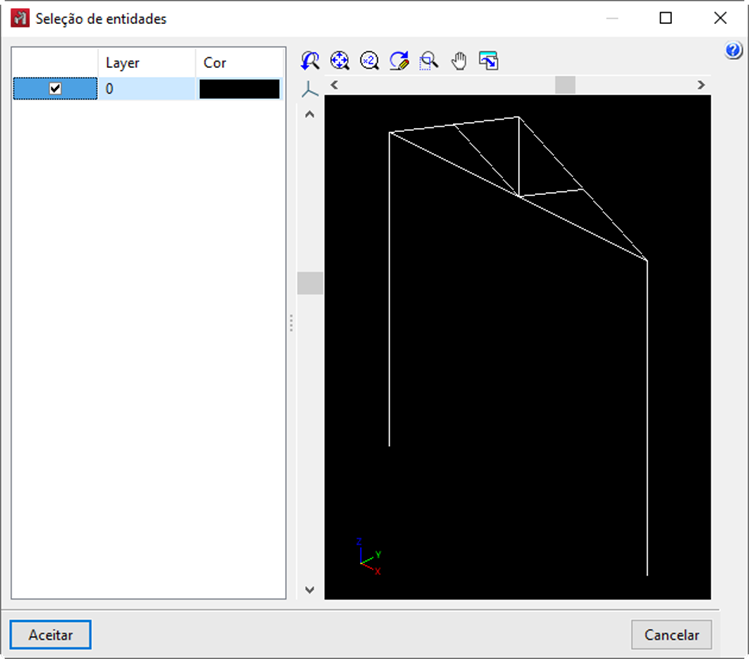Click the overlapping windows icon with arrow
Image resolution: width=749 pixels, height=659 pixels.
pyautogui.click(x=488, y=61)
